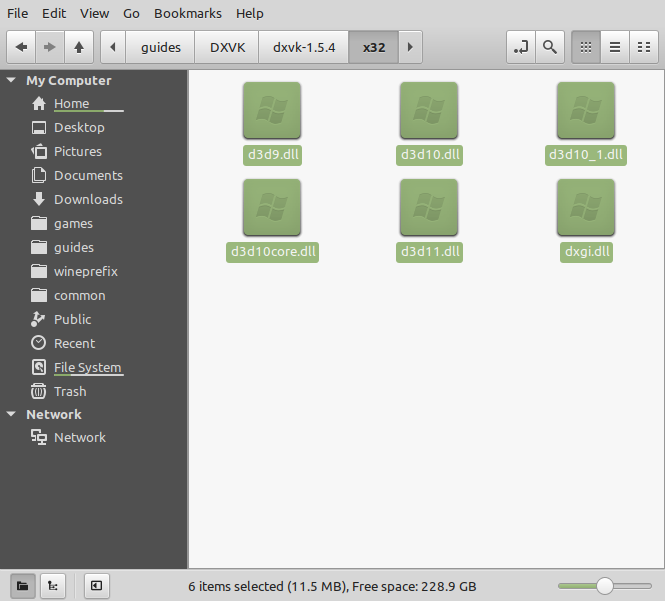Open the games bookmark folder
Screen dimensions: 665x601
point(73,224)
